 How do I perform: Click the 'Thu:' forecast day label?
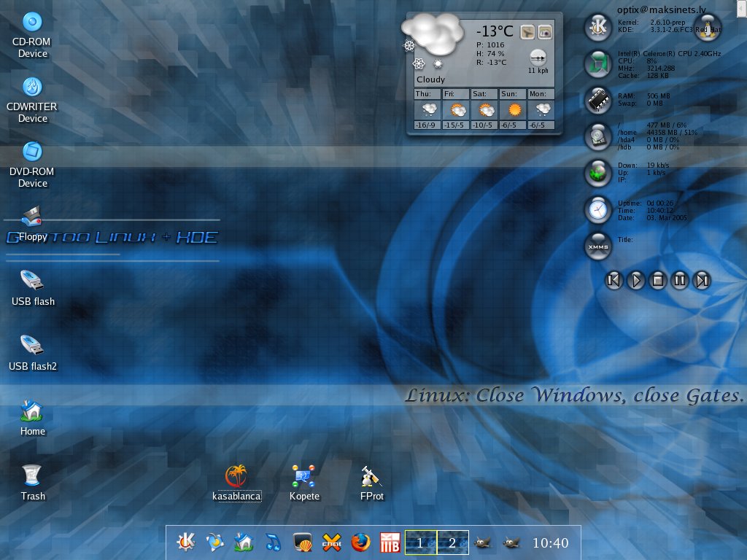tap(423, 94)
